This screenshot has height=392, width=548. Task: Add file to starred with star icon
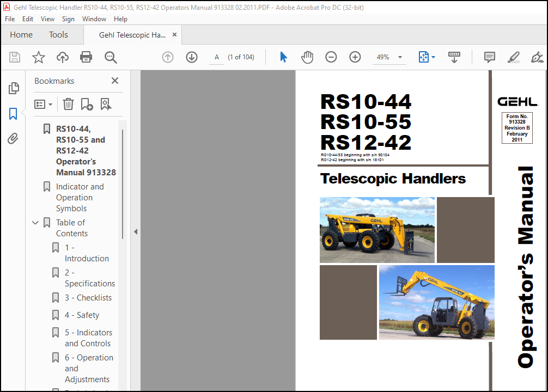click(x=39, y=57)
